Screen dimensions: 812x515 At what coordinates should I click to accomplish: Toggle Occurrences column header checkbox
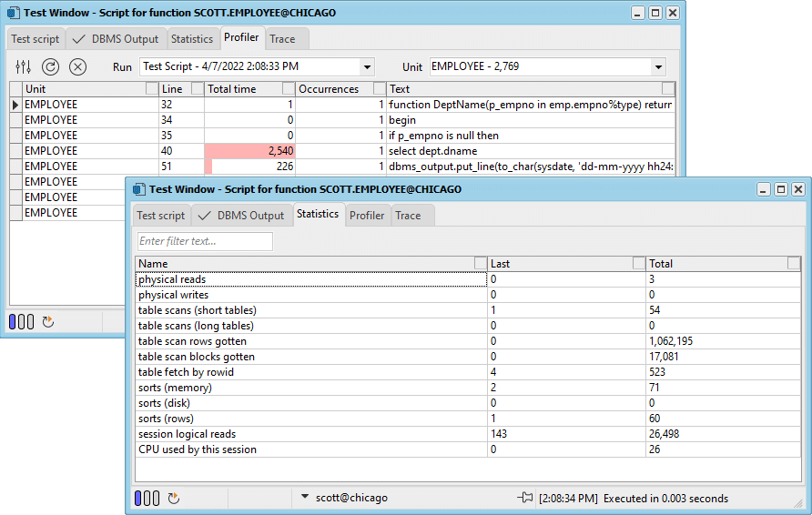[x=380, y=89]
